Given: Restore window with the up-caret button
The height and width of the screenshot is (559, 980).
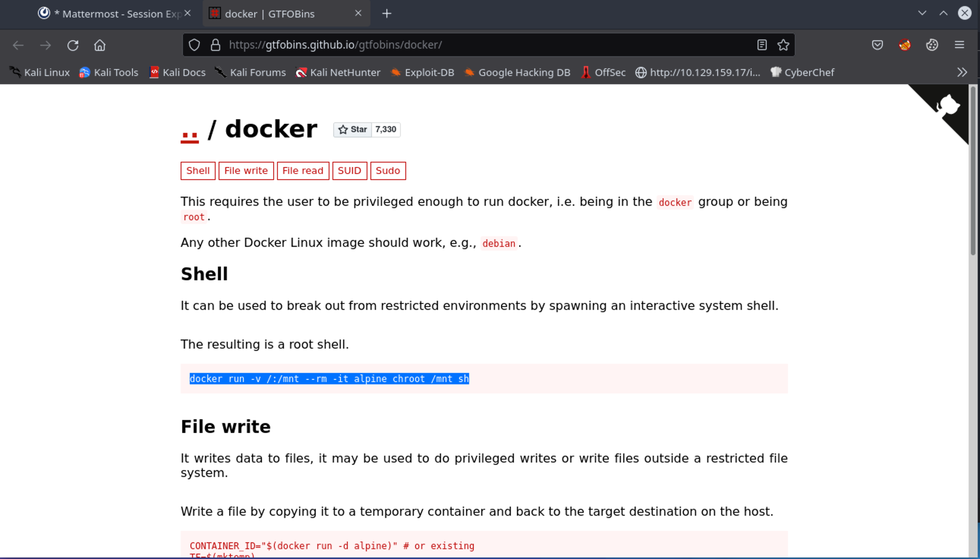Looking at the screenshot, I should (x=944, y=13).
